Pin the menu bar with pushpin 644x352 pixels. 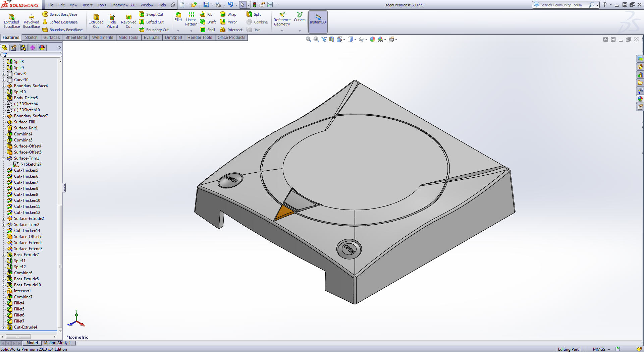[x=173, y=5]
